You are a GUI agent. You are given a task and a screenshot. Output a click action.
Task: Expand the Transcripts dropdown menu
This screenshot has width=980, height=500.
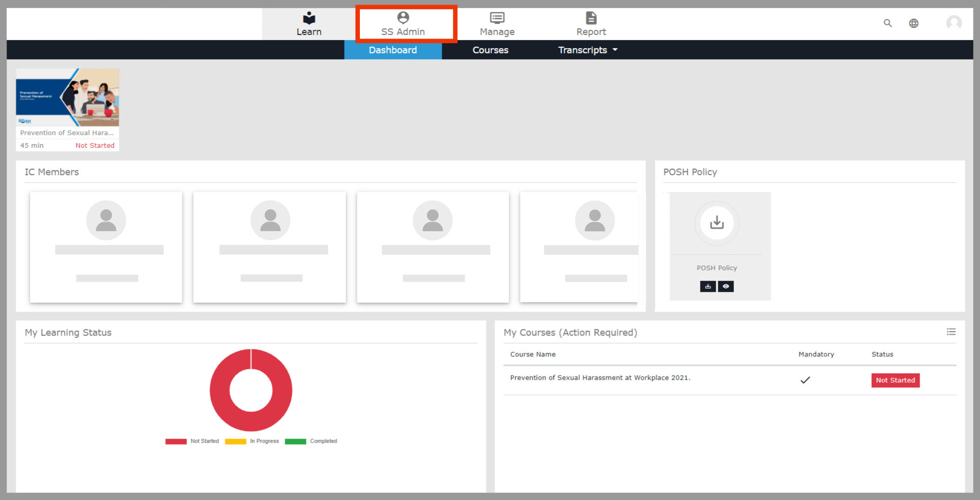point(587,50)
